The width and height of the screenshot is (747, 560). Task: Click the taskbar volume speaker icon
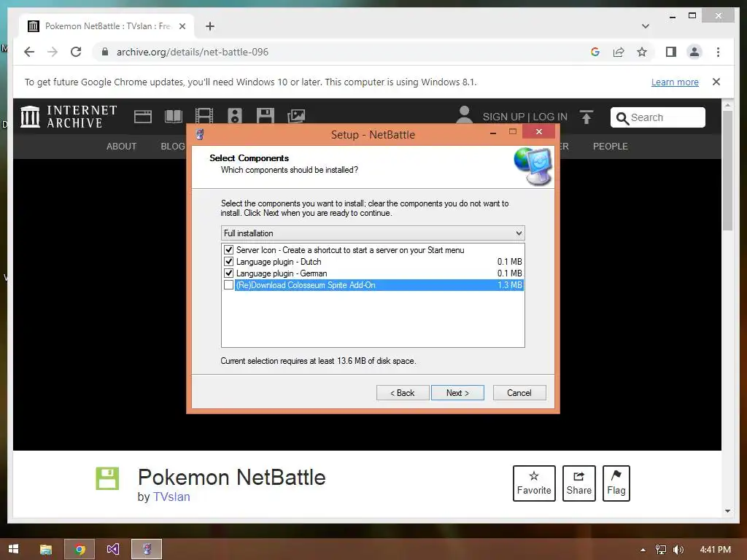(x=678, y=550)
